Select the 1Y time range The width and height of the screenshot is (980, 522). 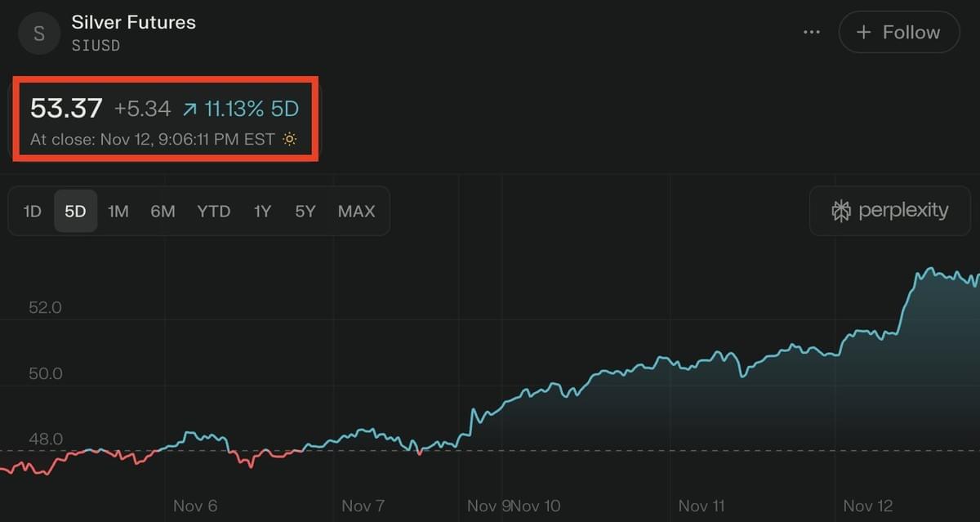click(x=262, y=212)
